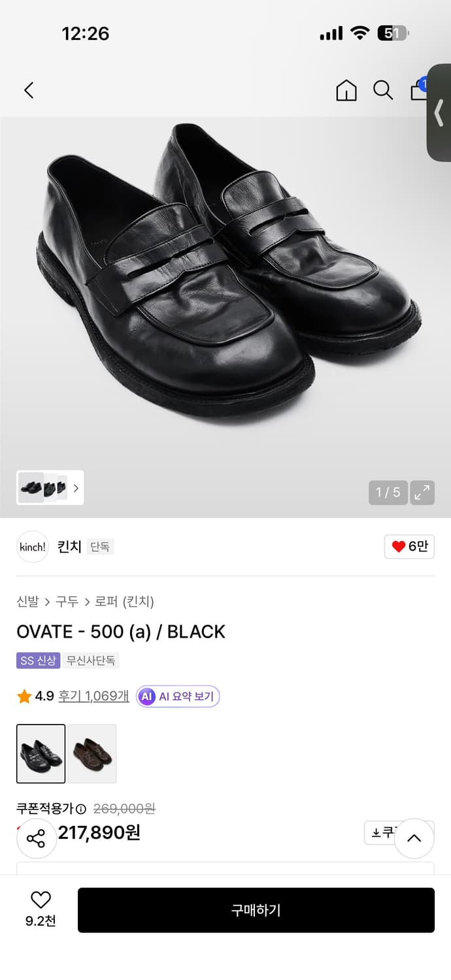Tap the AI 요약 보기 pill
451x980 pixels.
178,696
